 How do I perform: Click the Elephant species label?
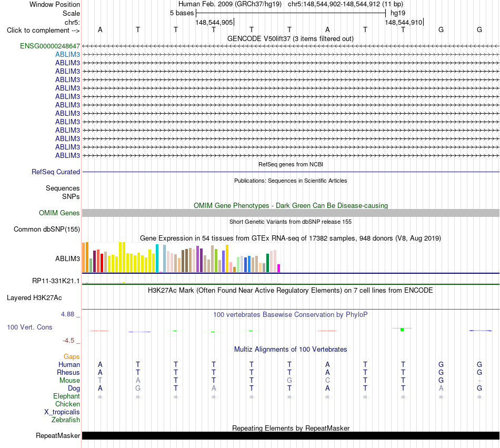66,396
